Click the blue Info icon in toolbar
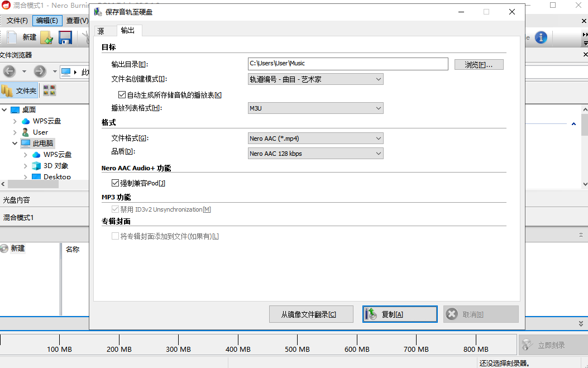The width and height of the screenshot is (588, 368). coord(541,37)
